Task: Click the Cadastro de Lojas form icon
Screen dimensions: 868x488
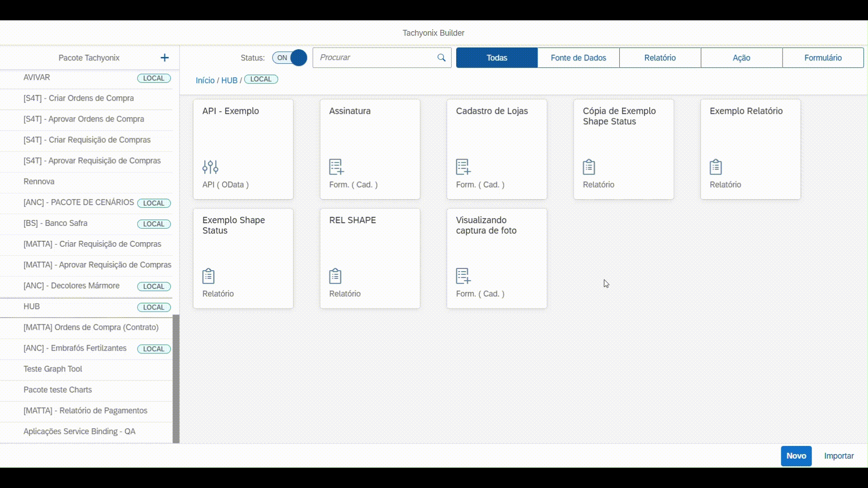Action: (x=463, y=167)
